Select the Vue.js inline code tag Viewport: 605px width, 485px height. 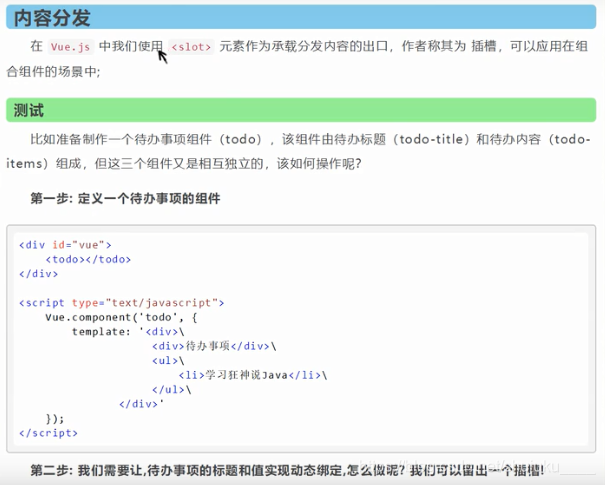coord(71,47)
